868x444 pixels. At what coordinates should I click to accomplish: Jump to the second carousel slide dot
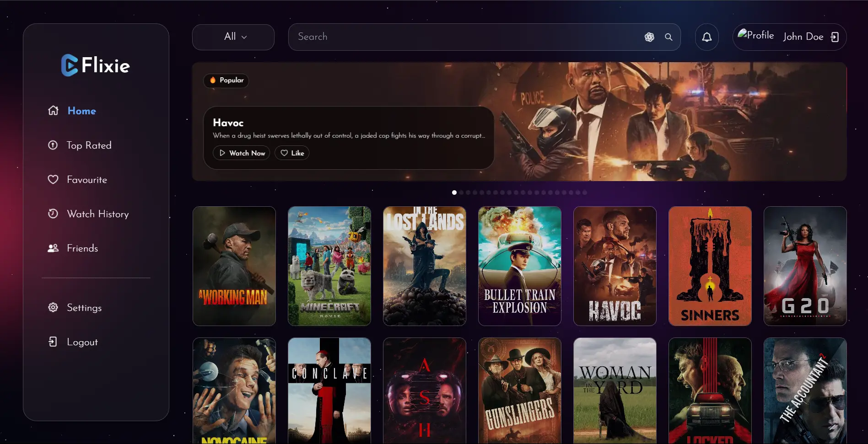[461, 193]
